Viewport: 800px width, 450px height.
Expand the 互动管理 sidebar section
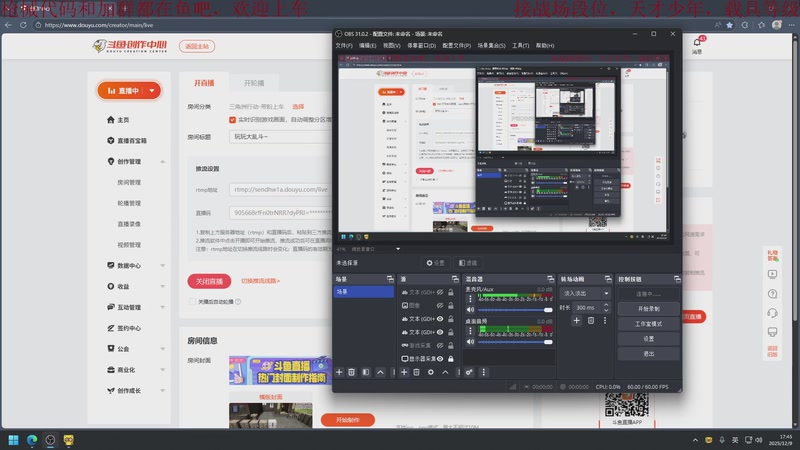tap(162, 307)
